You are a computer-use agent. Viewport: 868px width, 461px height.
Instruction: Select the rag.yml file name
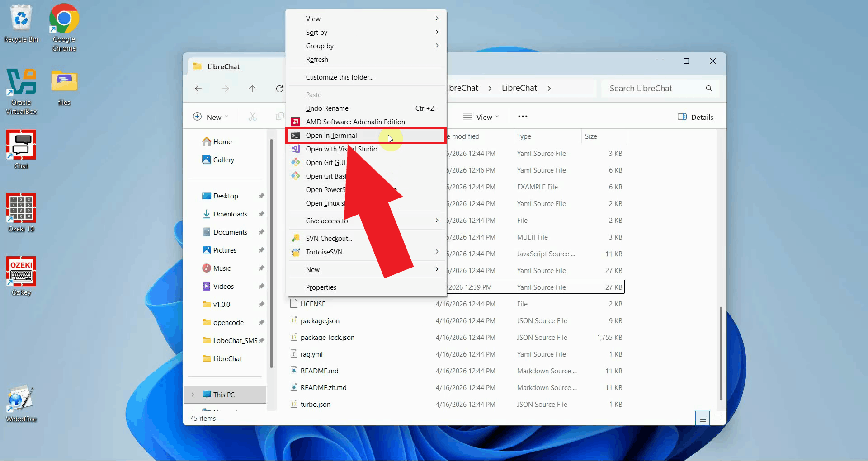click(311, 354)
